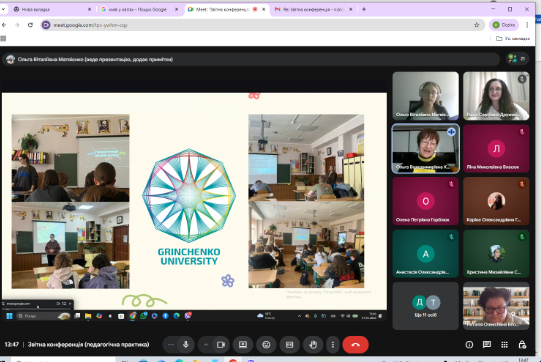This screenshot has height=362, width=541.
Task: Open meeting details info icon
Action: (x=469, y=344)
